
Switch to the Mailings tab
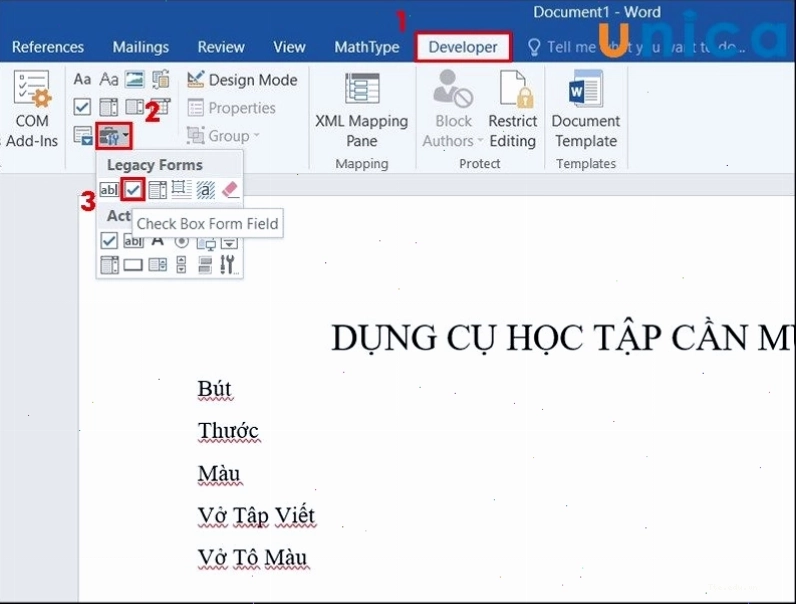pyautogui.click(x=141, y=47)
